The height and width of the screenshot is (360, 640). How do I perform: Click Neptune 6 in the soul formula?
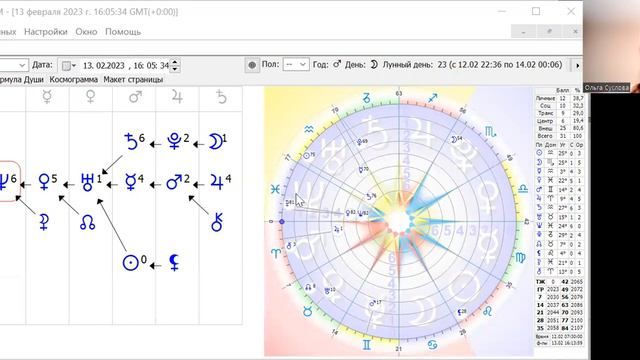(7, 181)
